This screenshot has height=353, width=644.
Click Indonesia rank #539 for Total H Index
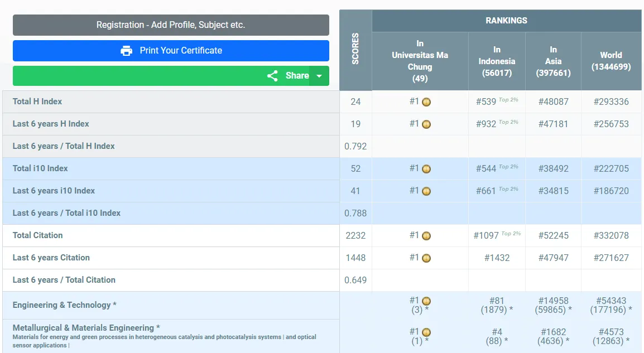pyautogui.click(x=486, y=101)
